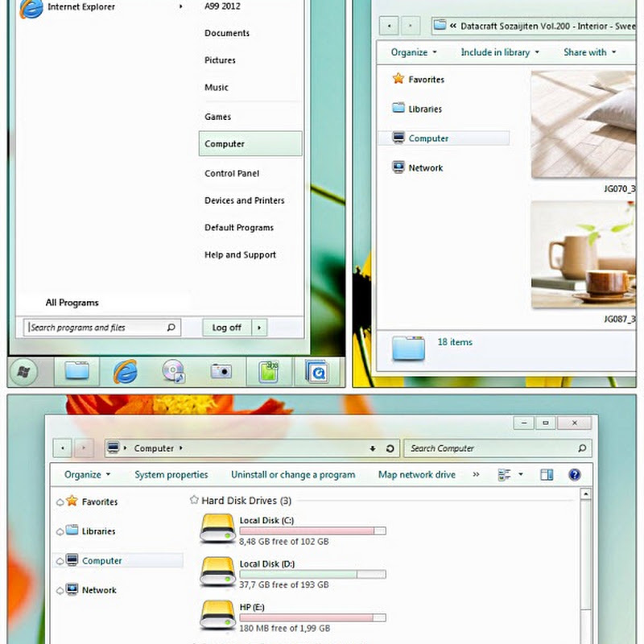The height and width of the screenshot is (644, 644).
Task: Open the arrow beside Log off
Action: (x=259, y=328)
